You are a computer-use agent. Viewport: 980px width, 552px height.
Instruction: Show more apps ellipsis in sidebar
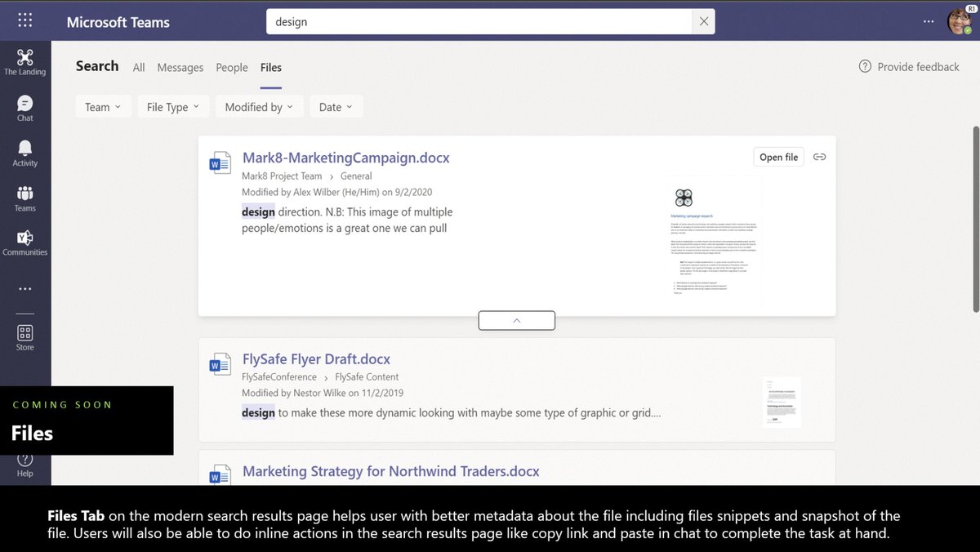click(24, 288)
